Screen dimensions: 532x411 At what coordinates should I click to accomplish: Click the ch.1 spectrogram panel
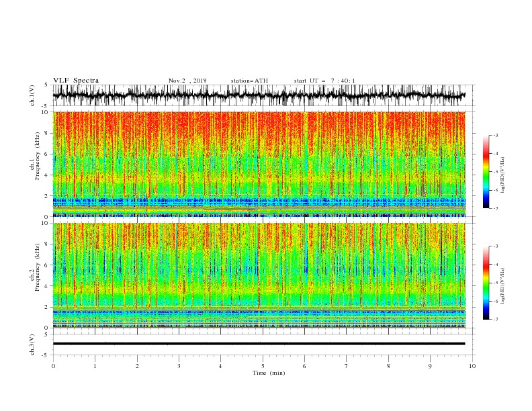pos(259,164)
